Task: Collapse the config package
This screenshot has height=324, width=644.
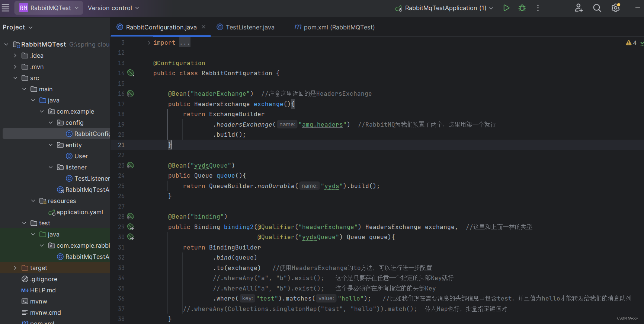Action: 51,123
